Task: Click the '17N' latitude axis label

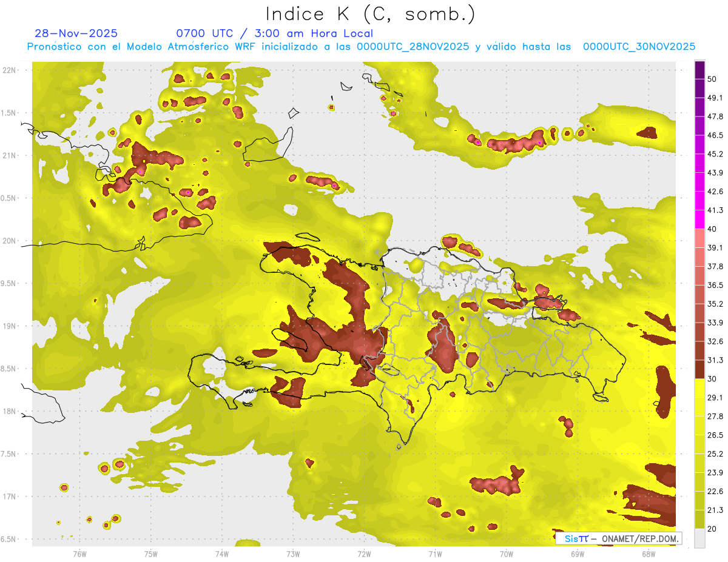Action: click(10, 497)
